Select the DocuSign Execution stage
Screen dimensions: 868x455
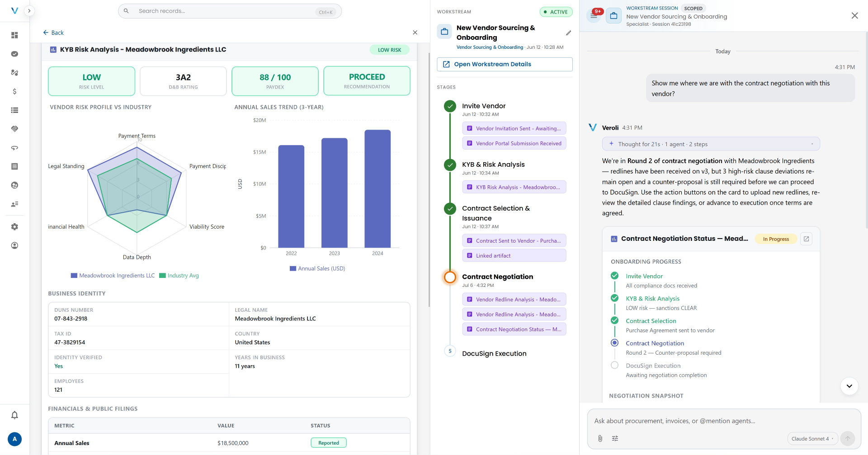(x=494, y=354)
